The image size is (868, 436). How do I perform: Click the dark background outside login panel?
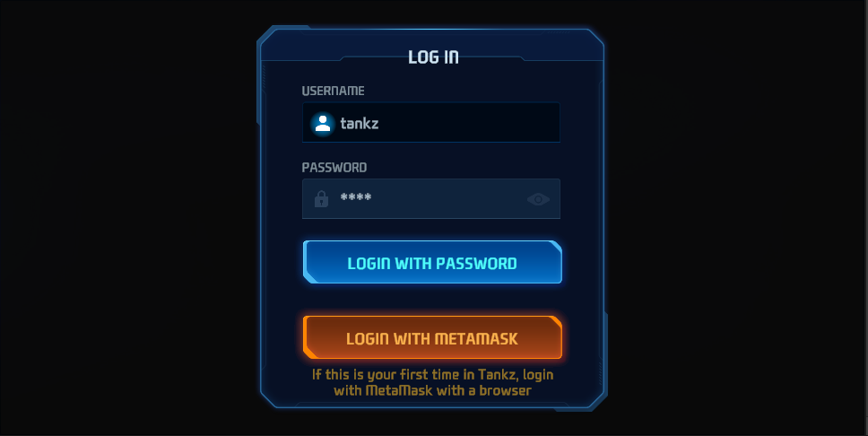(x=127, y=222)
